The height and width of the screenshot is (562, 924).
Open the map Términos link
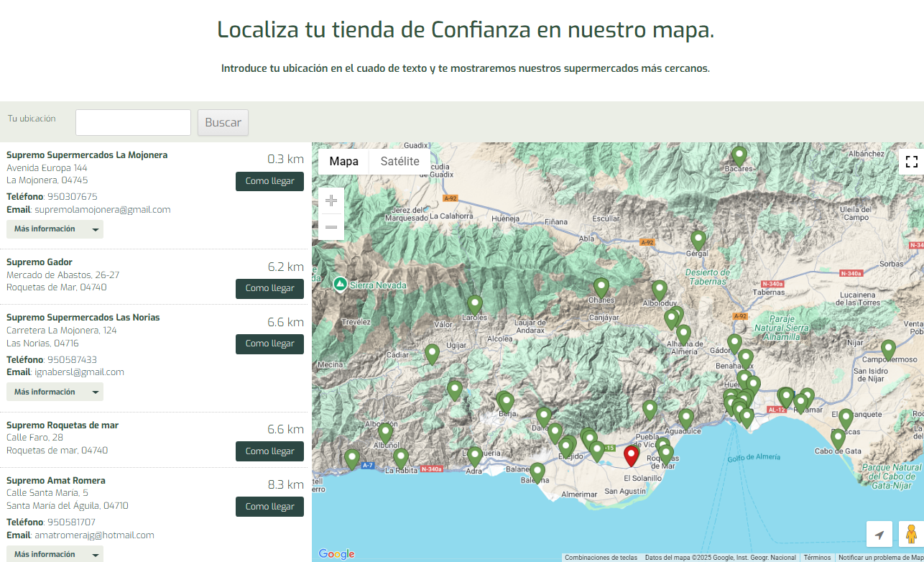click(x=817, y=558)
